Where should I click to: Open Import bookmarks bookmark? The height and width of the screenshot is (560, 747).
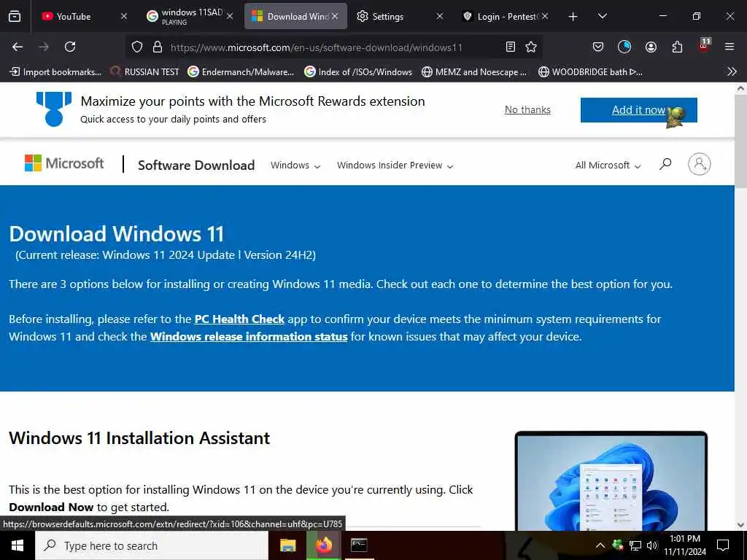point(55,72)
